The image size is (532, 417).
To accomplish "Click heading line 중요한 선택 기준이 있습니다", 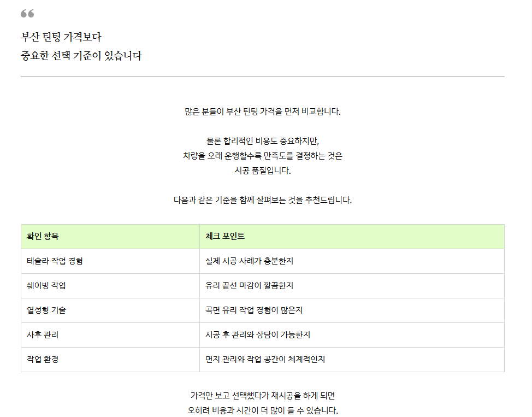I will [81, 55].
